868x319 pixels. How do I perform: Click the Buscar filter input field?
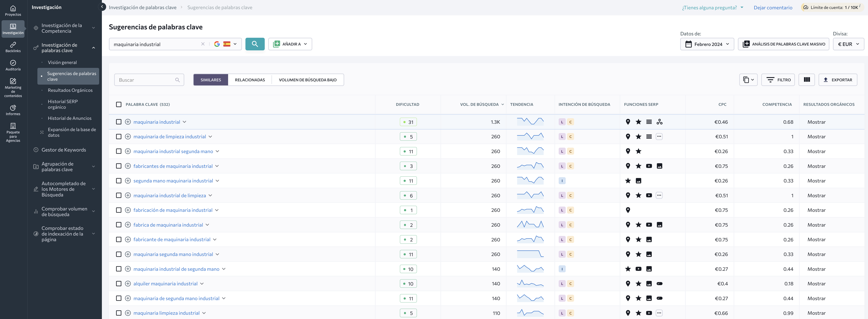tap(149, 80)
